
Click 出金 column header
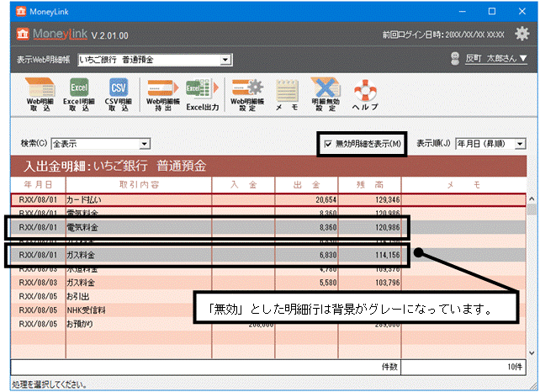(x=306, y=185)
